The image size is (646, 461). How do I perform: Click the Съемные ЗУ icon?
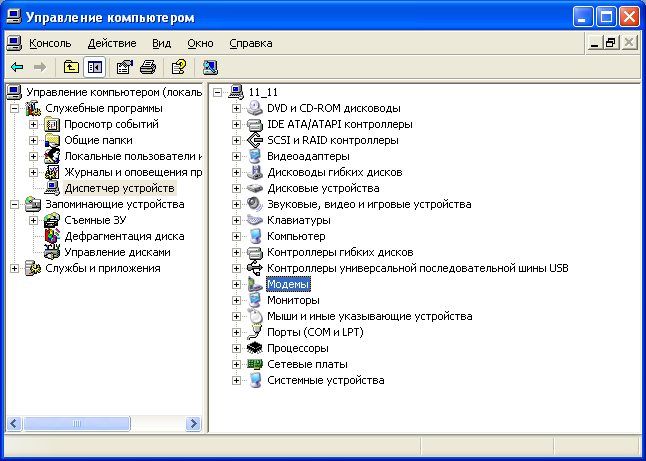point(52,220)
